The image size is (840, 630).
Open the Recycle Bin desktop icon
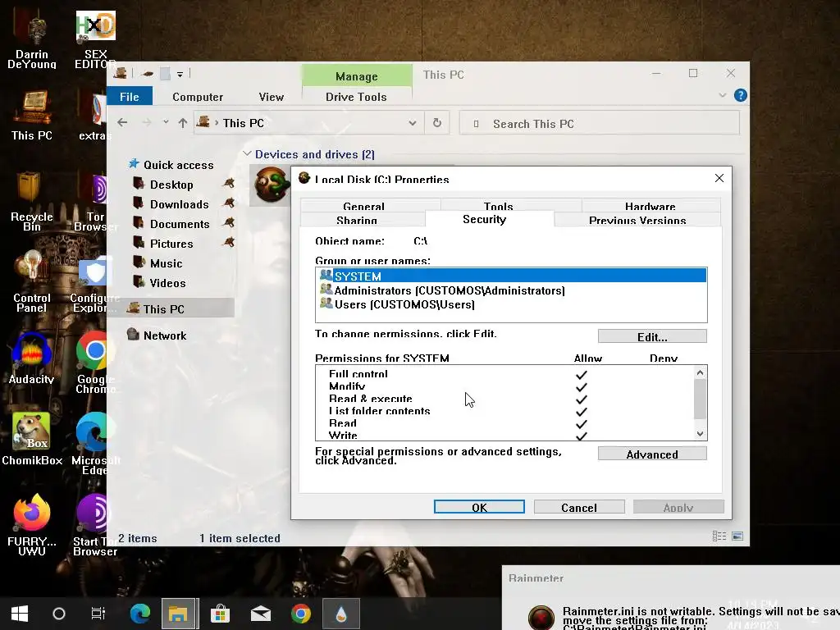tap(31, 201)
